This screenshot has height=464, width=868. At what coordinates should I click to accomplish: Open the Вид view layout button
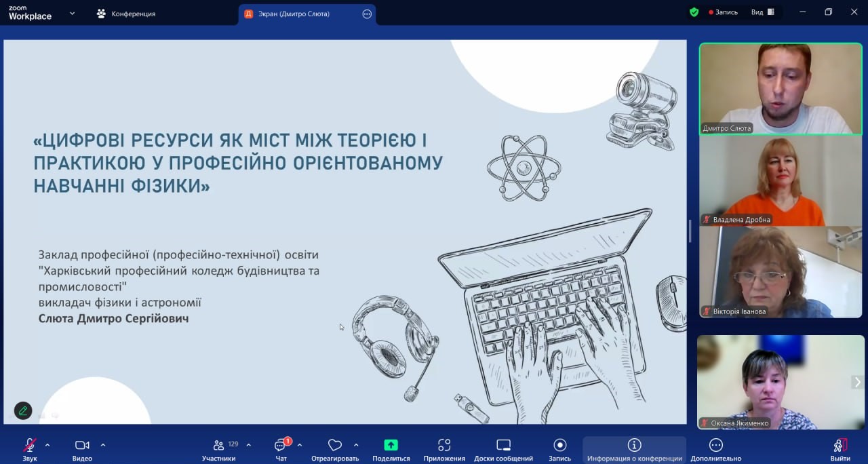coord(762,12)
